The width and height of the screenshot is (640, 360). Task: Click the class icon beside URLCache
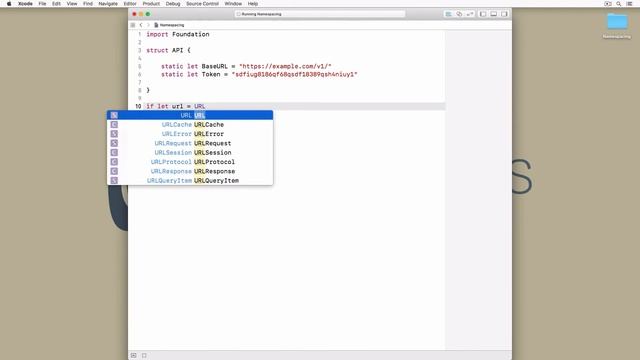(114, 124)
